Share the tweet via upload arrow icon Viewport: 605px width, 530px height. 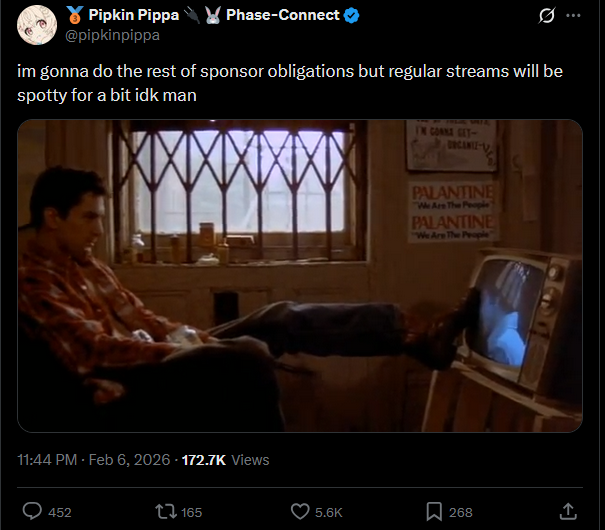coord(568,511)
